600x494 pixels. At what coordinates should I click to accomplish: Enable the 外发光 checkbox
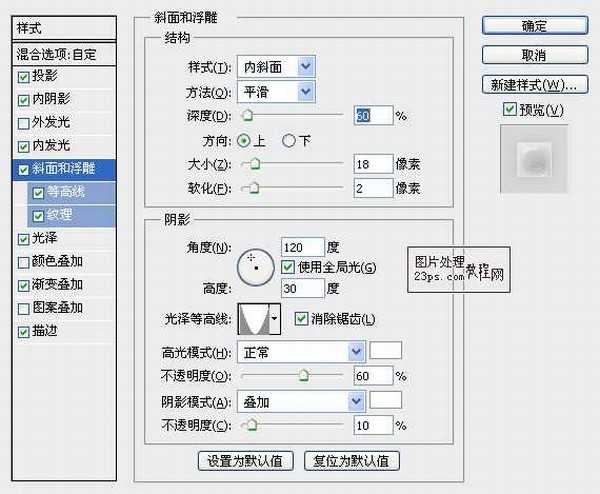click(24, 123)
